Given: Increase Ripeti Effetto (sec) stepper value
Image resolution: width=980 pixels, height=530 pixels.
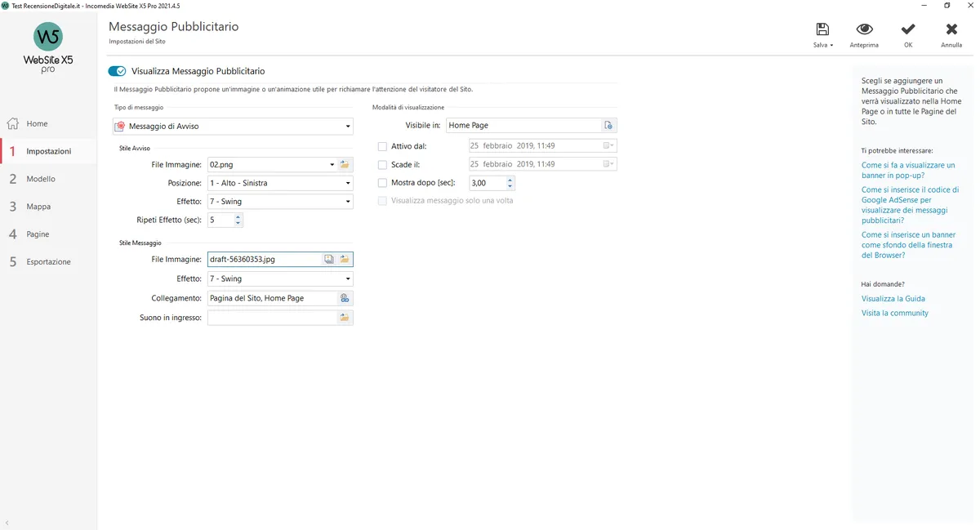Looking at the screenshot, I should (238, 216).
